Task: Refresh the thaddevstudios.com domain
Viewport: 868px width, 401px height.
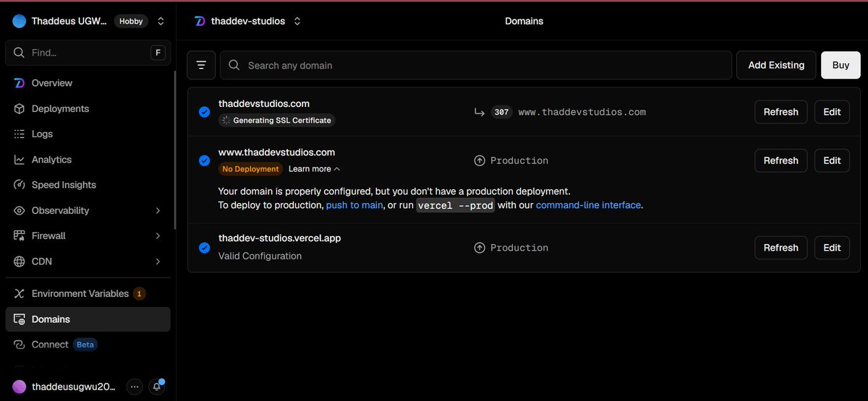Action: 781,112
